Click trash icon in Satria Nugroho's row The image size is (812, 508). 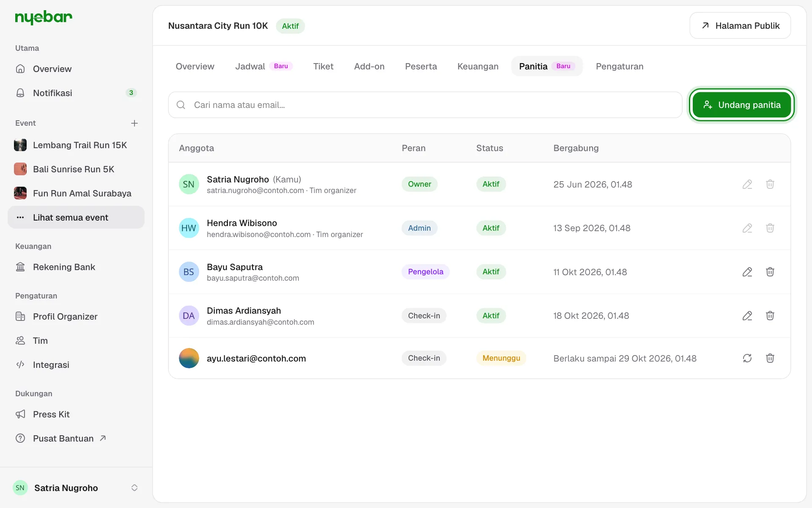click(770, 184)
